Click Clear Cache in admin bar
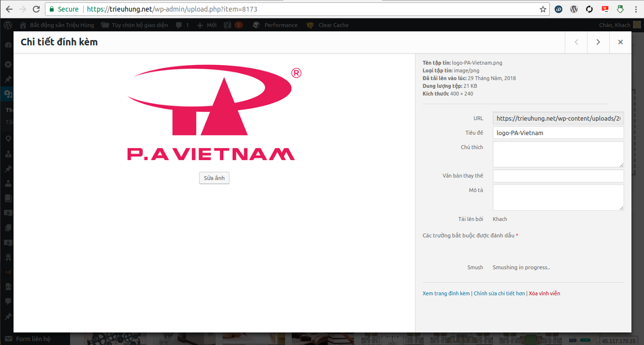The height and width of the screenshot is (345, 644). point(328,25)
